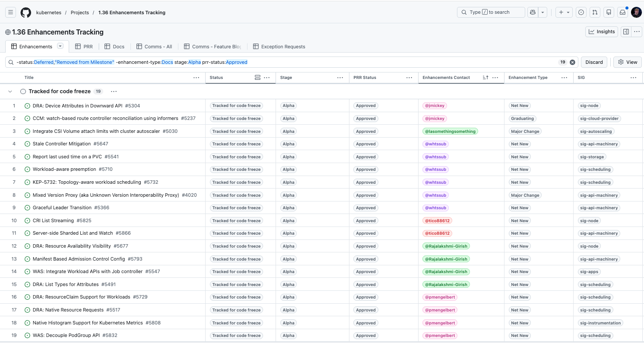Image resolution: width=644 pixels, height=343 pixels.
Task: Click Status header column title
Action: [x=216, y=78]
